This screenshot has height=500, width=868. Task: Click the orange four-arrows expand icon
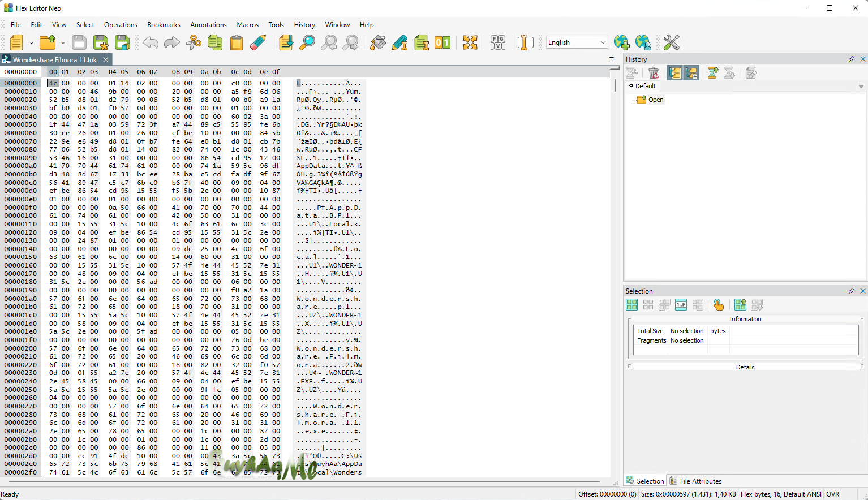pyautogui.click(x=470, y=42)
